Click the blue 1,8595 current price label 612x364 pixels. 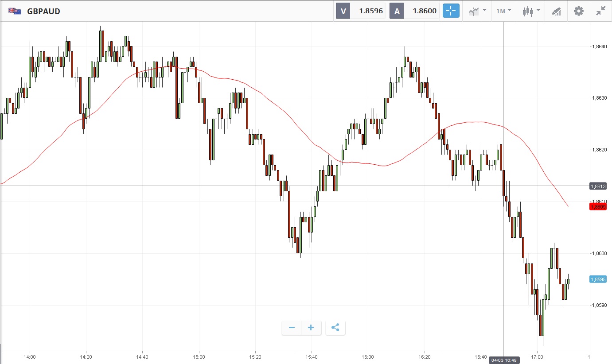598,279
